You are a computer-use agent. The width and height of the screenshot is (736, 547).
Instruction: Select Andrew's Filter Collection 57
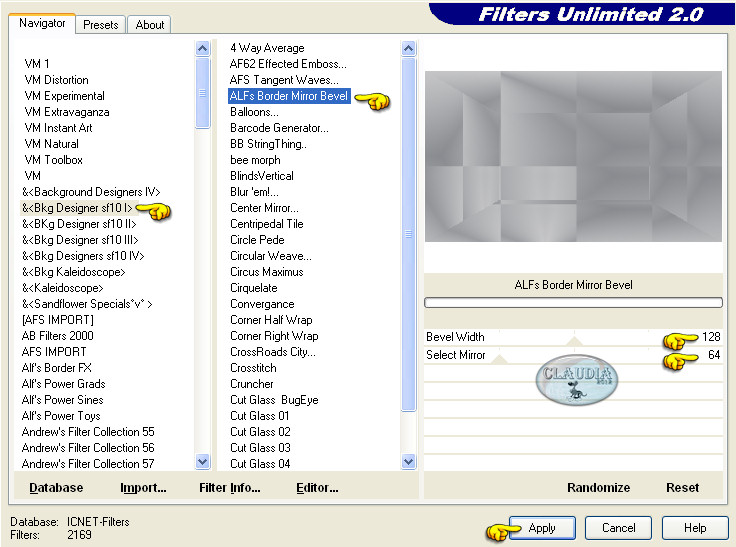[88, 463]
